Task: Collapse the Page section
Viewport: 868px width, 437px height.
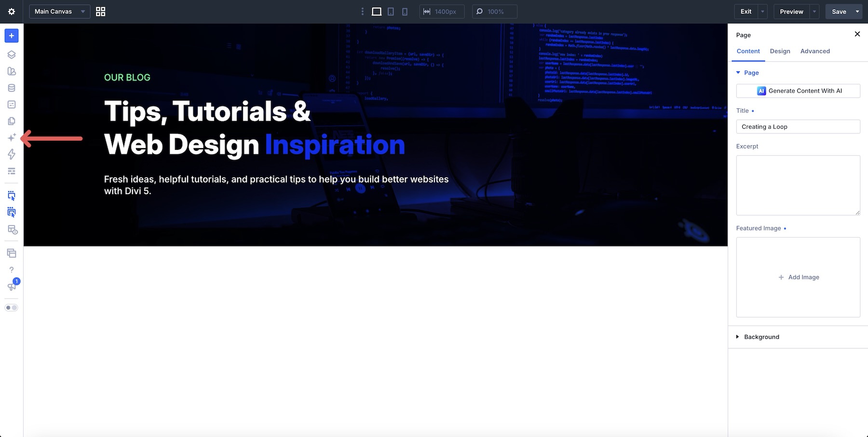Action: [x=747, y=73]
